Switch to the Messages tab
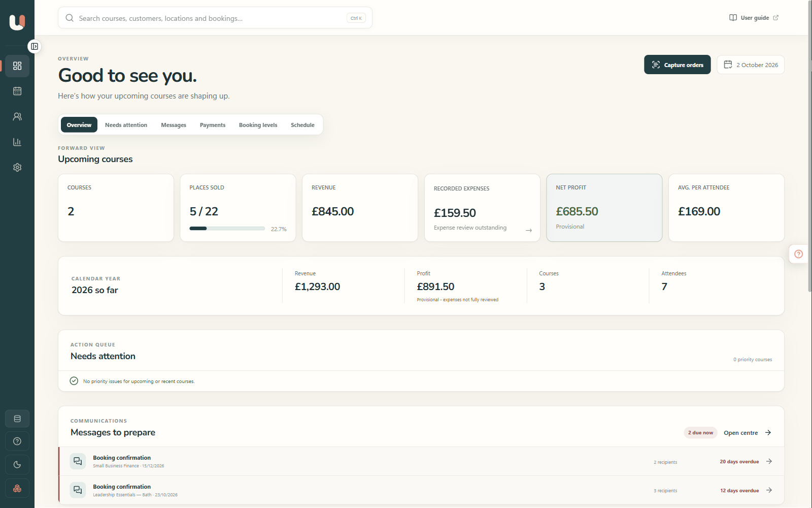 174,124
